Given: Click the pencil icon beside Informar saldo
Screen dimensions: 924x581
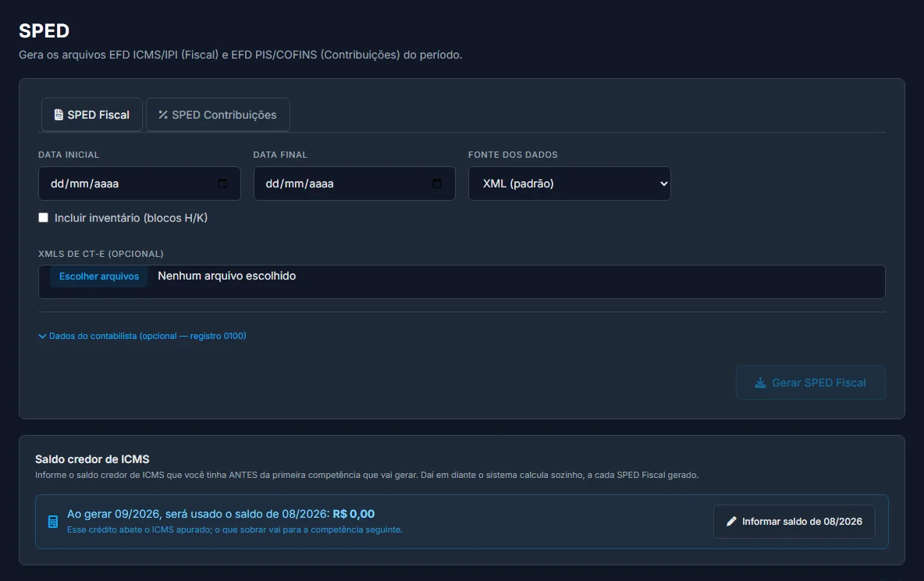Looking at the screenshot, I should point(731,522).
